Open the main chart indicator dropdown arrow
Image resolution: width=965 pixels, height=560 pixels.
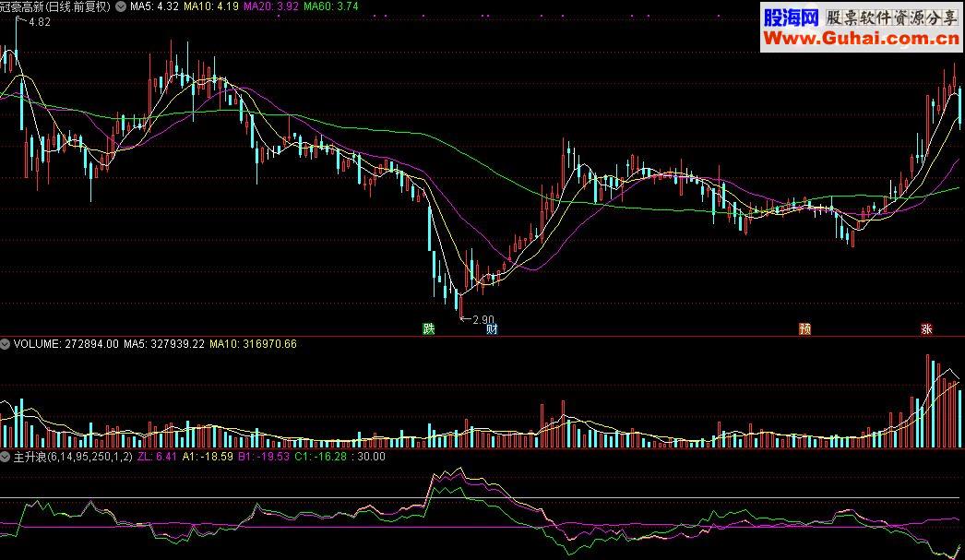pos(121,6)
